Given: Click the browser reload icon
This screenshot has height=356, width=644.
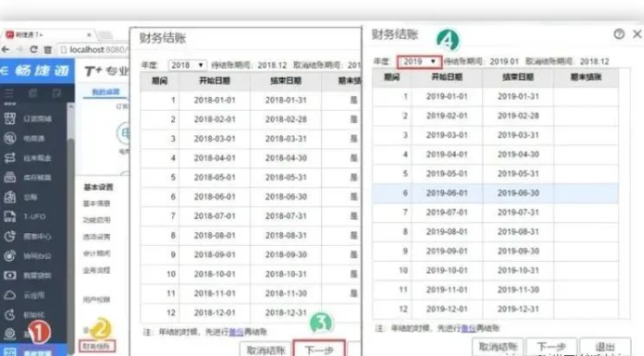Looking at the screenshot, I should 34,49.
